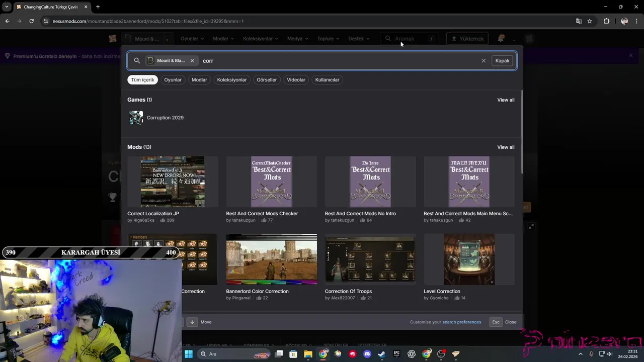644x362 pixels.
Task: Click the Corruption 2029 game thumbnail
Action: pos(136,118)
